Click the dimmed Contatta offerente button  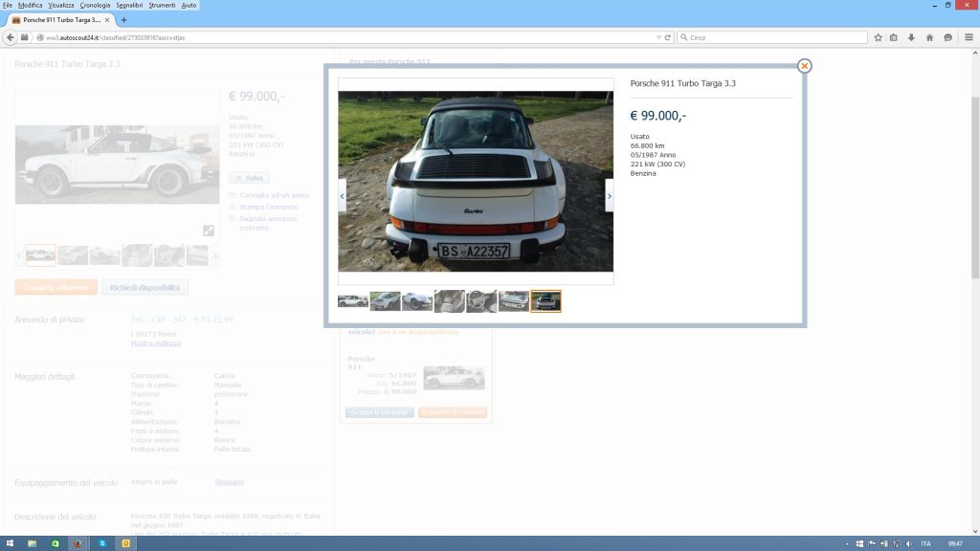(x=56, y=287)
